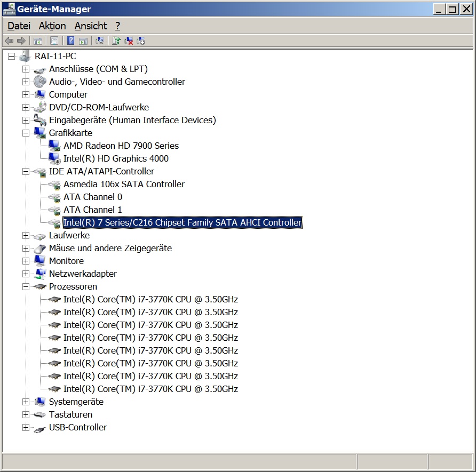Click the Intel HD Graphics 4000 icon
The height and width of the screenshot is (472, 476).
(54, 158)
